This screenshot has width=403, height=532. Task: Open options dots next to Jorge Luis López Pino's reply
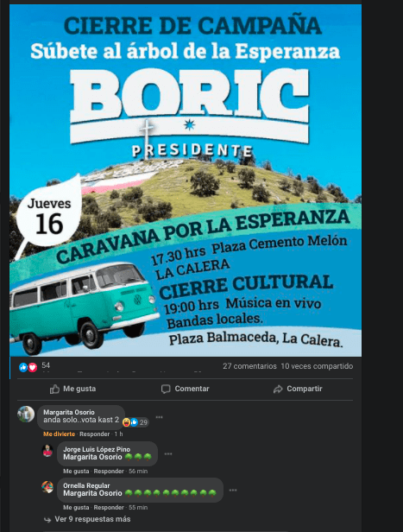[x=167, y=453]
